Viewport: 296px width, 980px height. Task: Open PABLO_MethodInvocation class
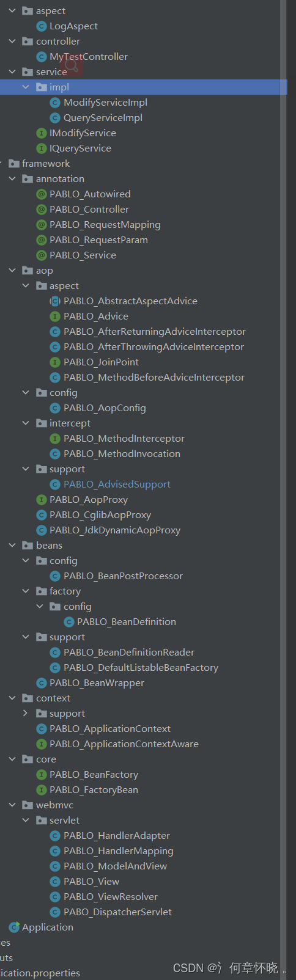tap(122, 454)
